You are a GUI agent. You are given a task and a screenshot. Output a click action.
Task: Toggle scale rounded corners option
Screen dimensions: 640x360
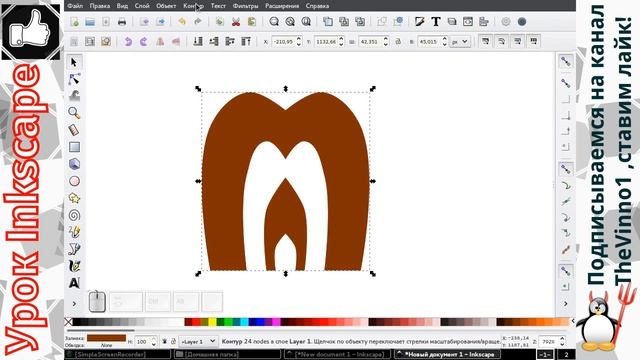click(501, 41)
